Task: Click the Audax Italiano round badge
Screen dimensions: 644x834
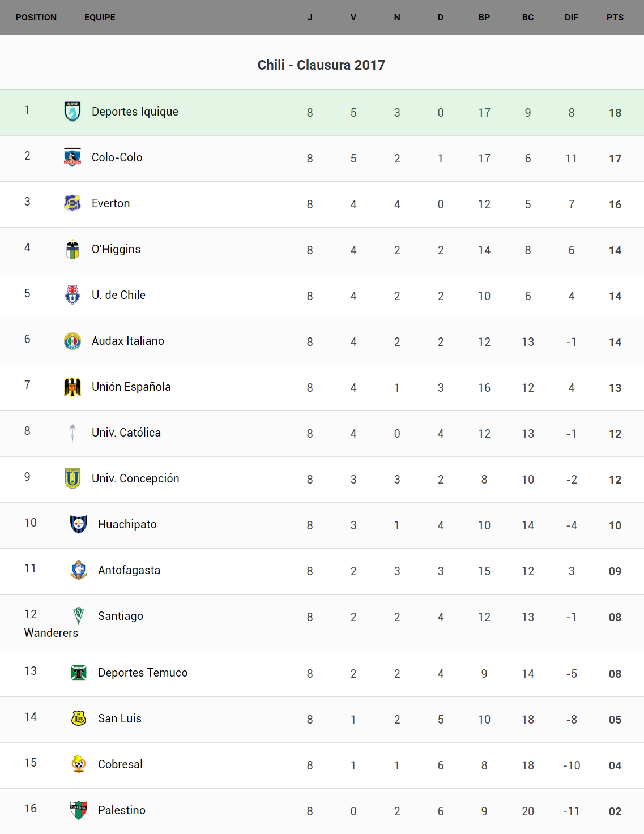Action: click(72, 341)
